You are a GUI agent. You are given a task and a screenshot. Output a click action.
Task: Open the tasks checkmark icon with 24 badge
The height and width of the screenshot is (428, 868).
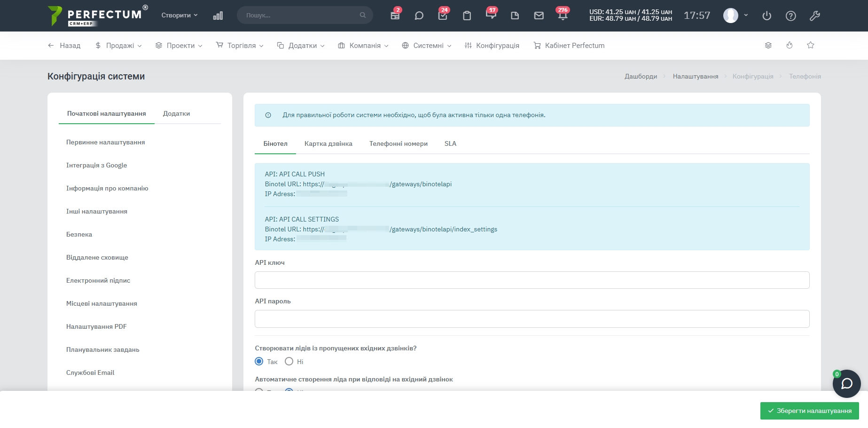click(x=443, y=16)
